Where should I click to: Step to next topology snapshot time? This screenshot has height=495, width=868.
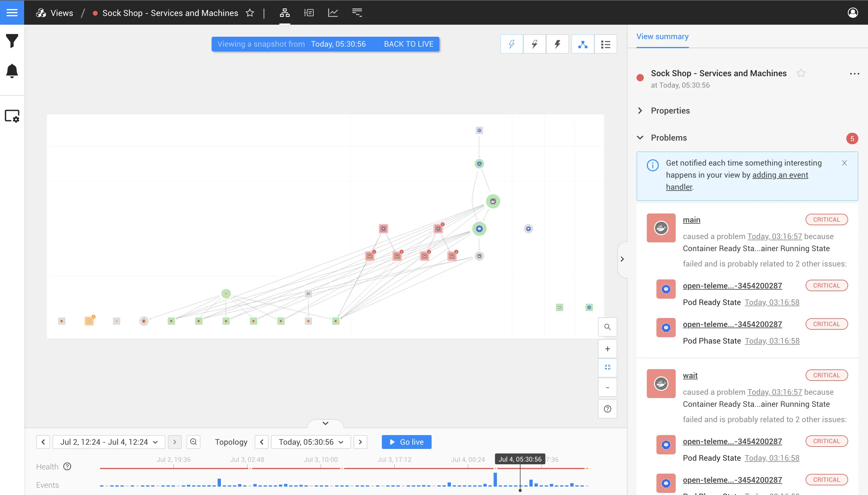click(360, 442)
